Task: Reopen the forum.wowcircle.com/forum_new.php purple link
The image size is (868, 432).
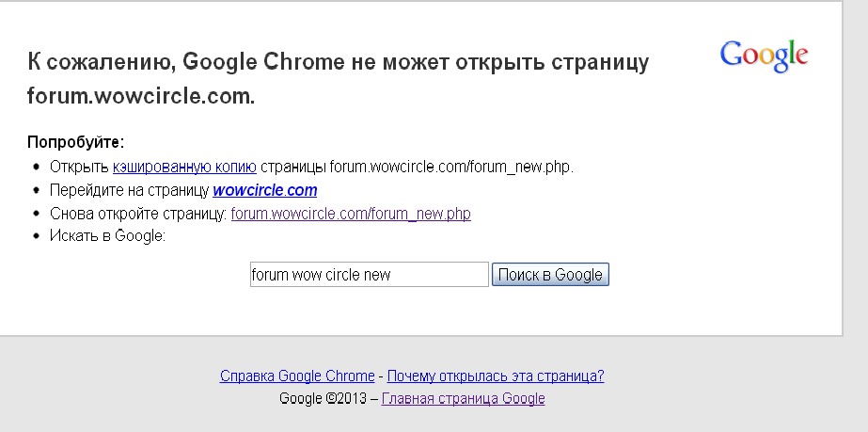Action: point(351,214)
